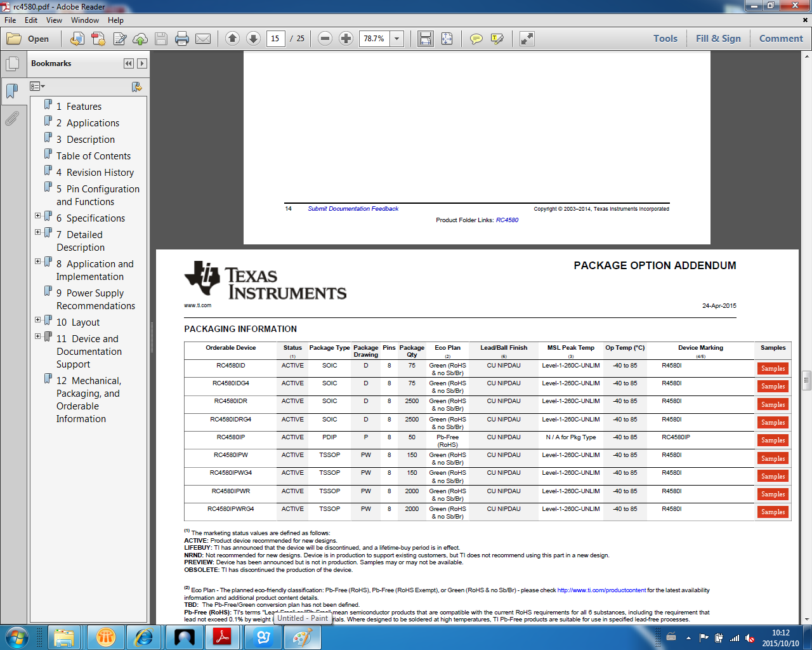Open the Comment pane
This screenshot has width=812, height=650.
click(781, 39)
